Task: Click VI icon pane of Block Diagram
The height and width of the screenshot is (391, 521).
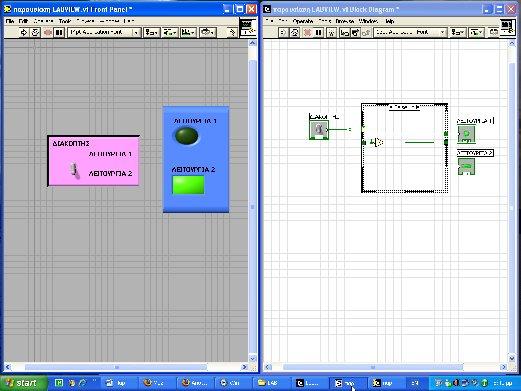Action: [508, 27]
